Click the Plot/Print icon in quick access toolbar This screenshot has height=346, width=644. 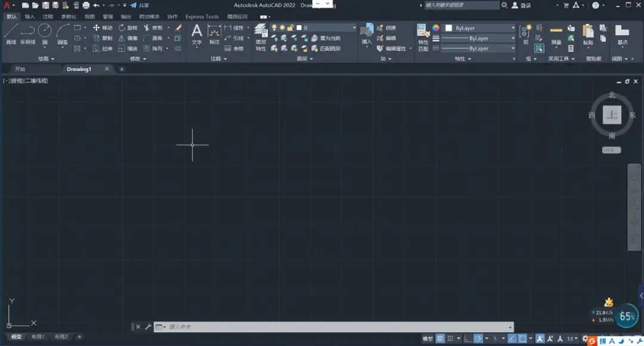86,5
